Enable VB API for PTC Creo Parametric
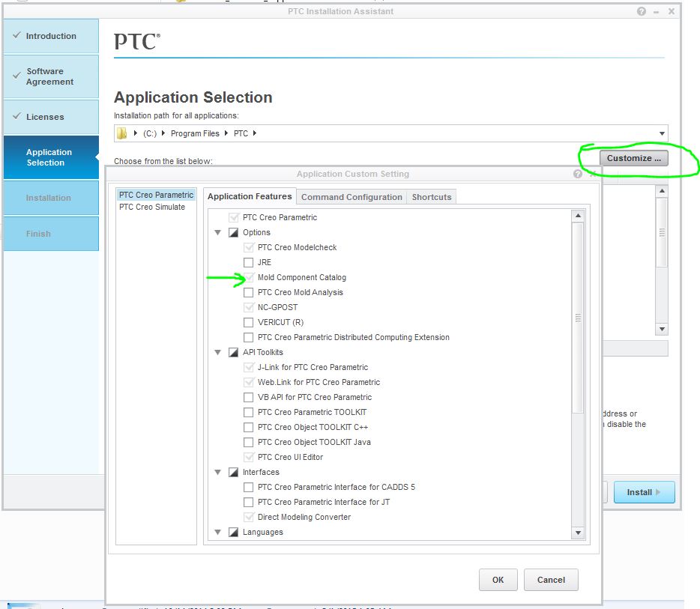This screenshot has height=609, width=700. tap(248, 397)
